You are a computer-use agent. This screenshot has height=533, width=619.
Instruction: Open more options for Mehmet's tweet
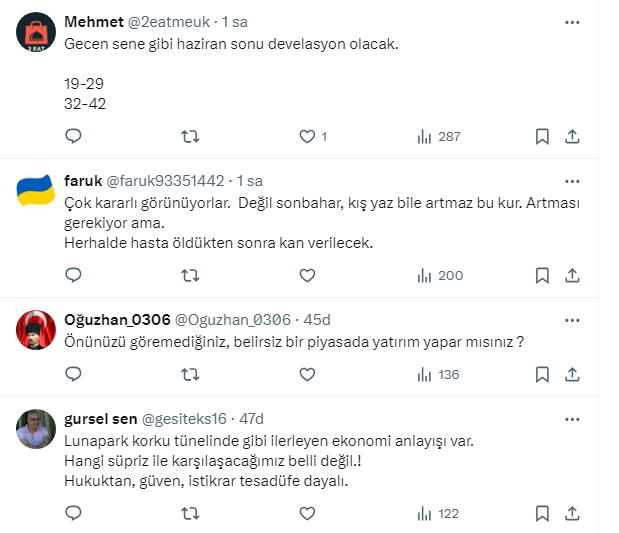pyautogui.click(x=572, y=22)
